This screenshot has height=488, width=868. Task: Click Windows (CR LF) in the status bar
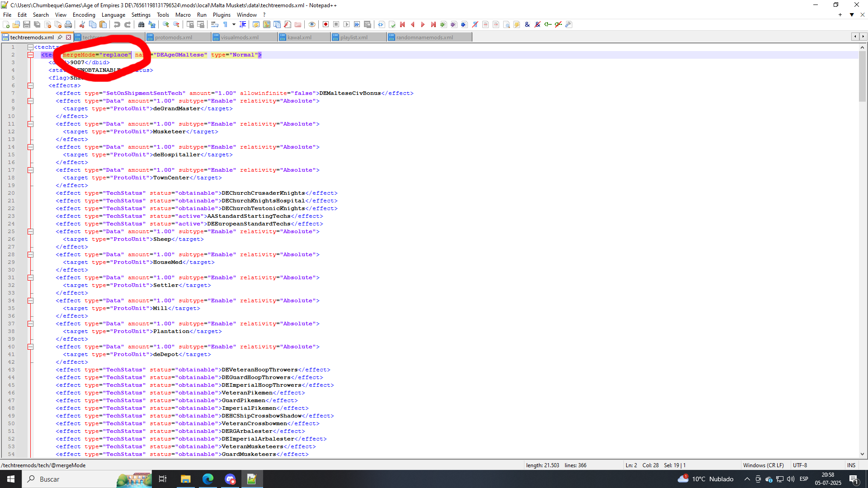point(764,465)
